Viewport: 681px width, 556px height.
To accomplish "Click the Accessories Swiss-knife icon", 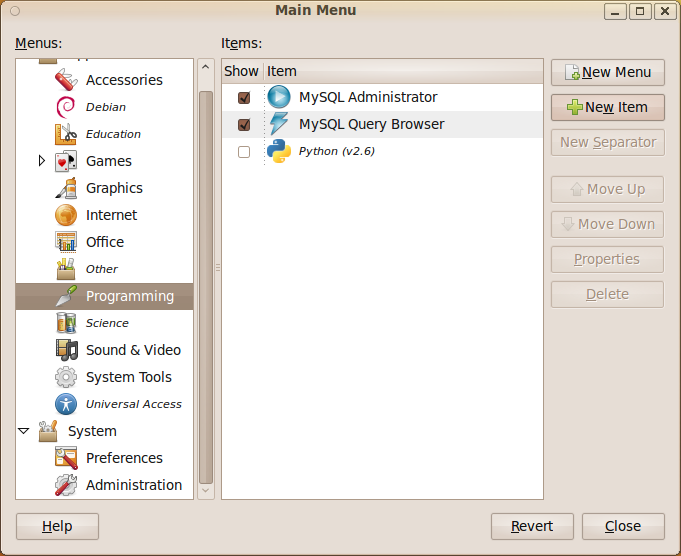I will tap(66, 80).
